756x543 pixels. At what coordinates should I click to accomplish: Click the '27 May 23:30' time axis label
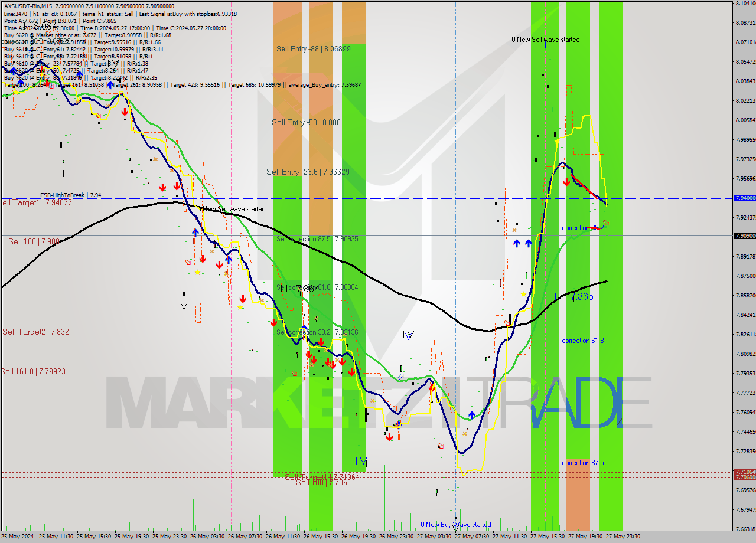pyautogui.click(x=623, y=537)
